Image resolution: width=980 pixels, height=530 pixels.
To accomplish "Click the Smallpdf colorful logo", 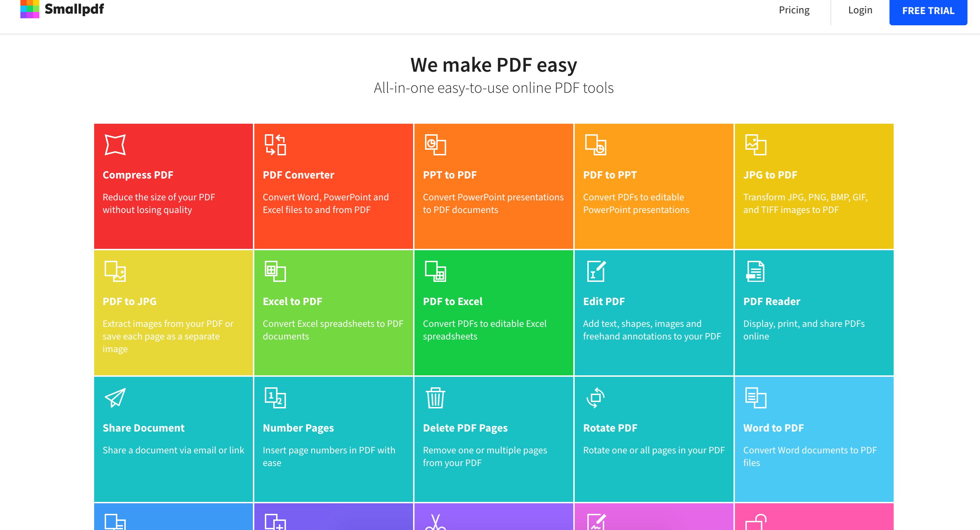I will [30, 9].
